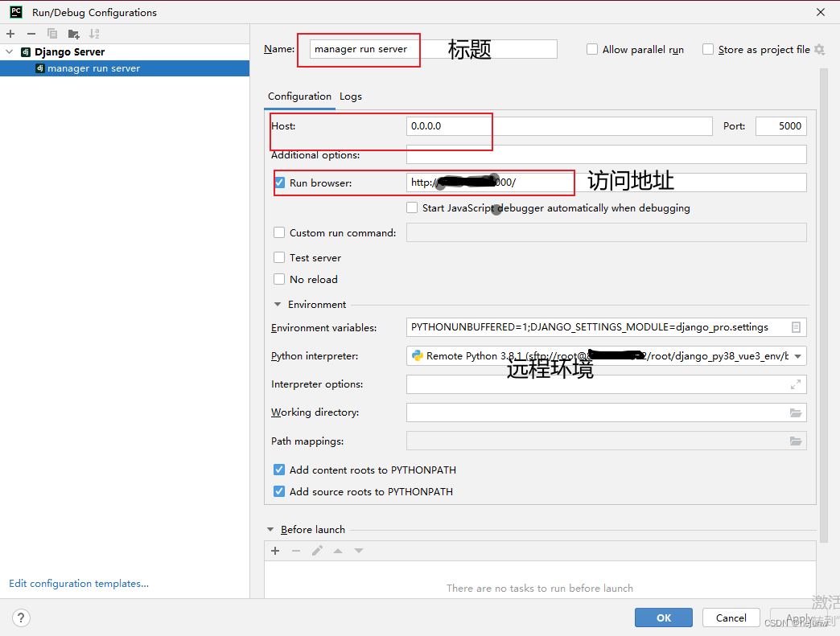840x636 pixels.
Task: Browse for the working directory folder
Action: 796,412
